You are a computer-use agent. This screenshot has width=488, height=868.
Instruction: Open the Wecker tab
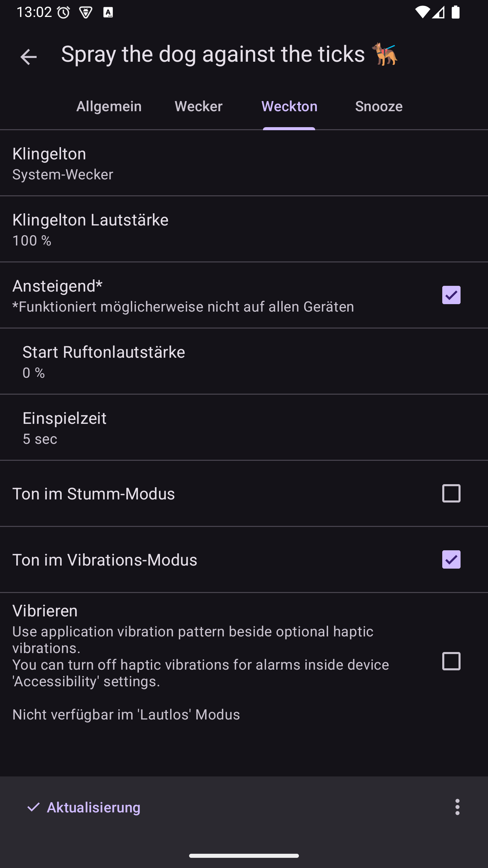(x=199, y=106)
